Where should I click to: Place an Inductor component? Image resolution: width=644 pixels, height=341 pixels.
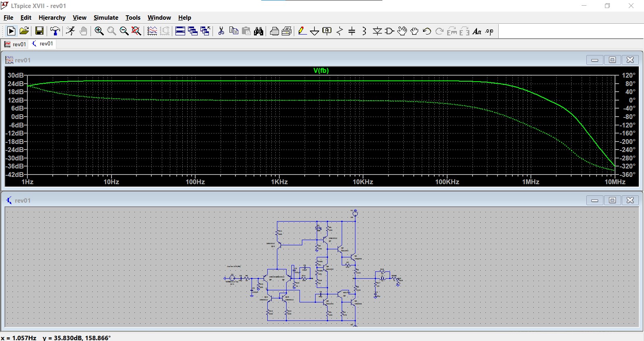coord(364,31)
